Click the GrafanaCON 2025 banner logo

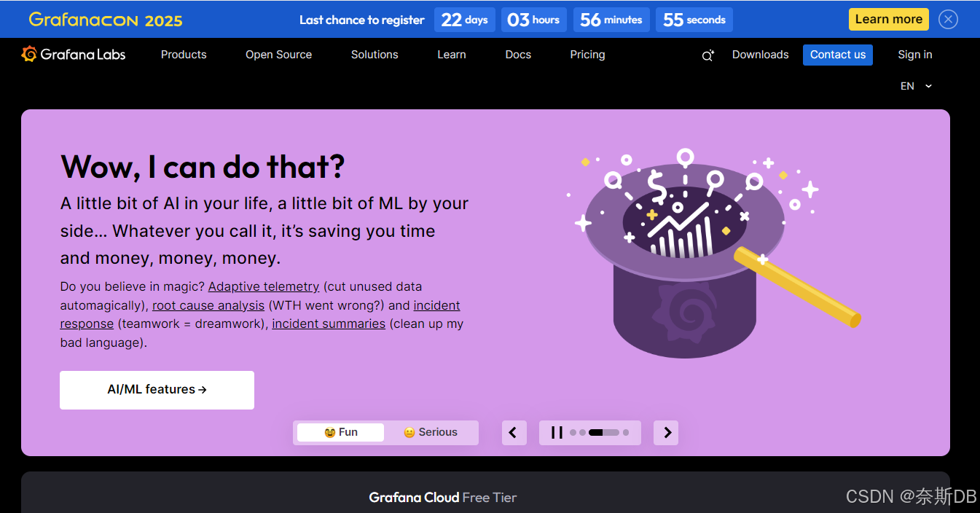[x=106, y=20]
